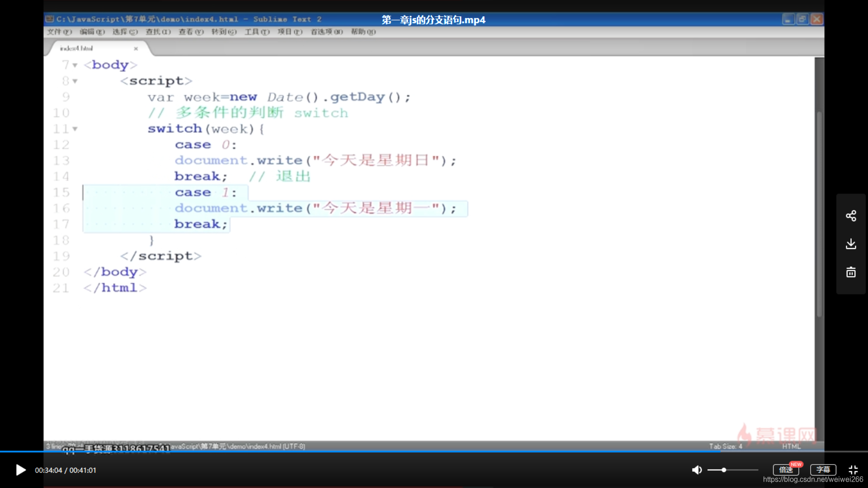The image size is (868, 488).
Task: Click the download icon in side panel
Action: click(x=851, y=244)
